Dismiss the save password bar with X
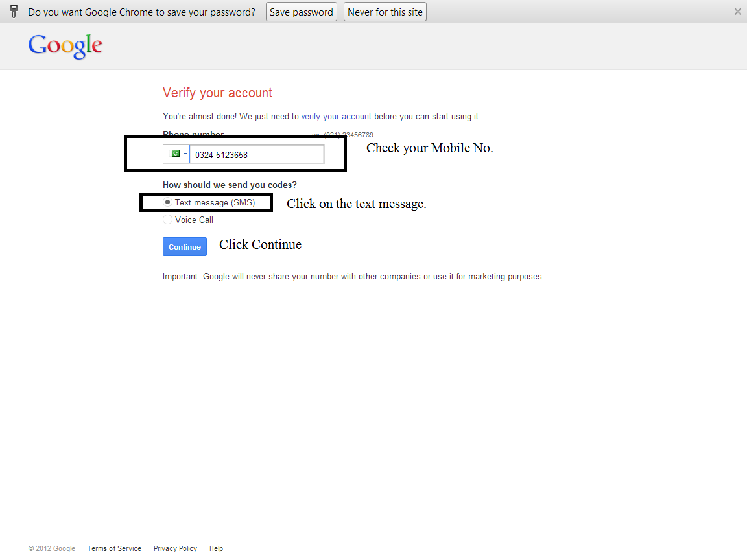The height and width of the screenshot is (560, 747). pos(737,12)
